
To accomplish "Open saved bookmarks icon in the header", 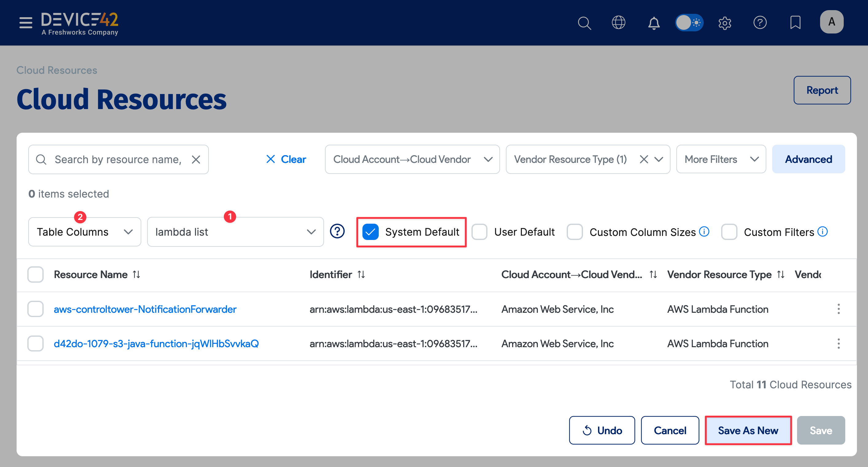I will click(x=795, y=23).
